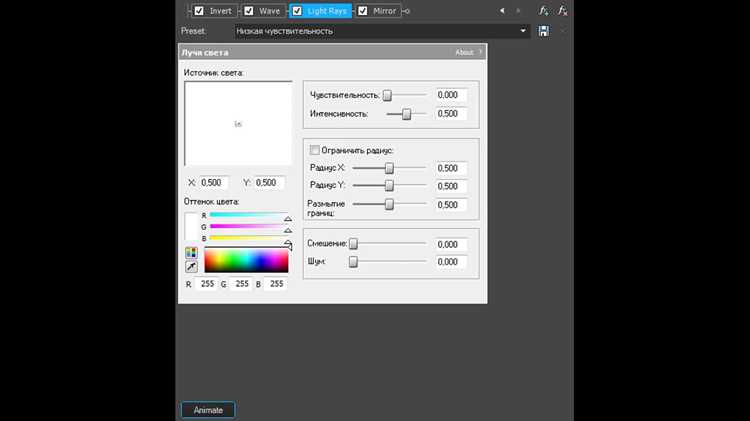Open the Preset combo box

382,31
